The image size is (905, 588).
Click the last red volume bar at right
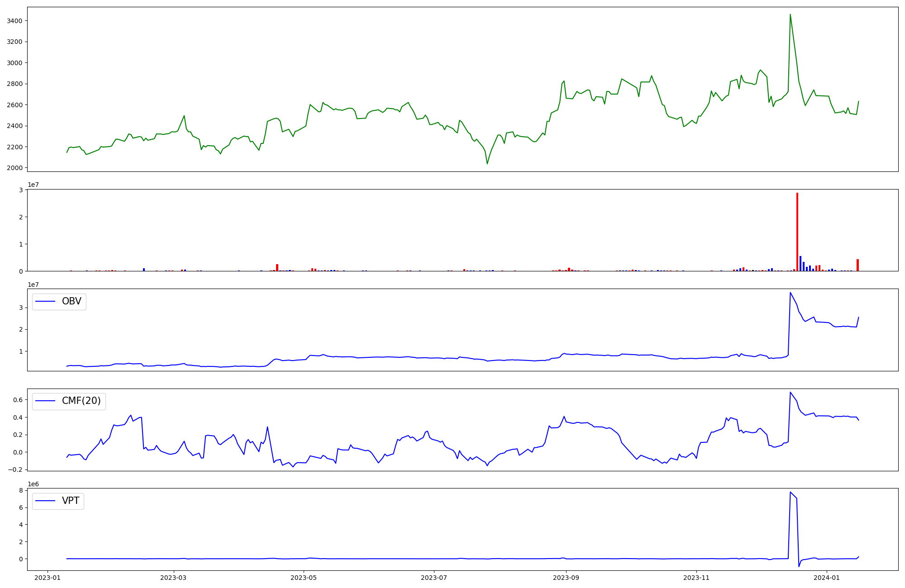(857, 265)
